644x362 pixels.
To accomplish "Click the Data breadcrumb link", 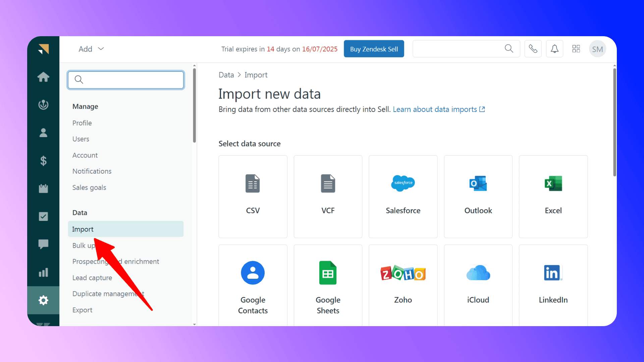I will click(x=226, y=75).
